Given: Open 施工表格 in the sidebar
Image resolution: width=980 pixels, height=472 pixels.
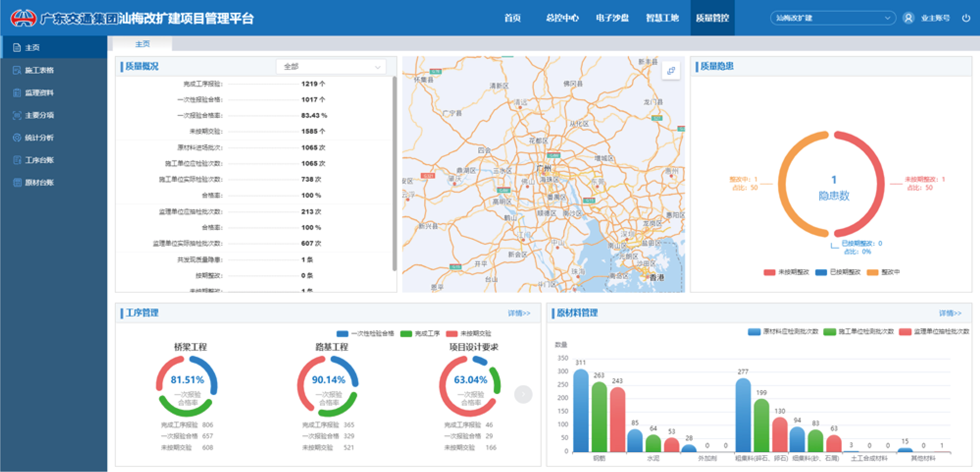Looking at the screenshot, I should [x=39, y=70].
